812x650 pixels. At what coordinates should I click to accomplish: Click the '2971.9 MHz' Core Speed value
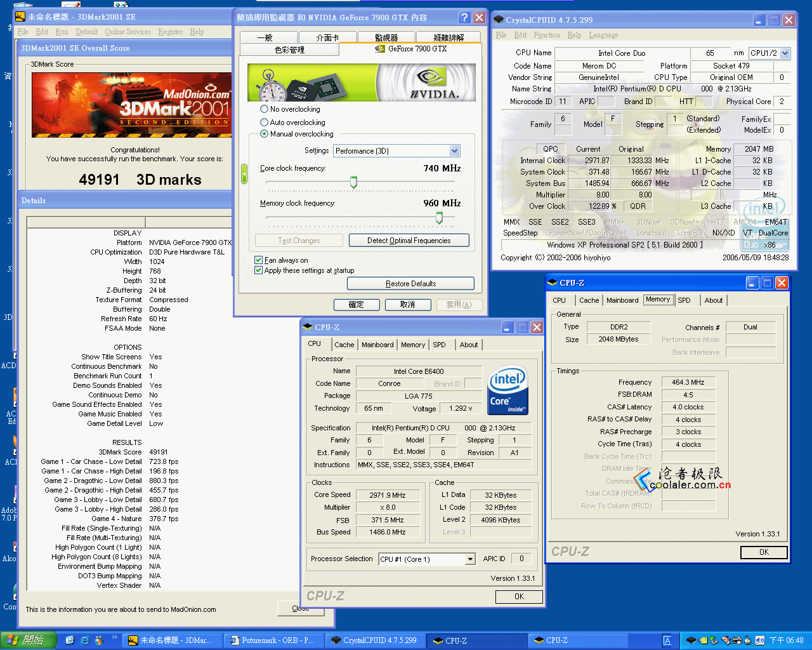coord(388,495)
